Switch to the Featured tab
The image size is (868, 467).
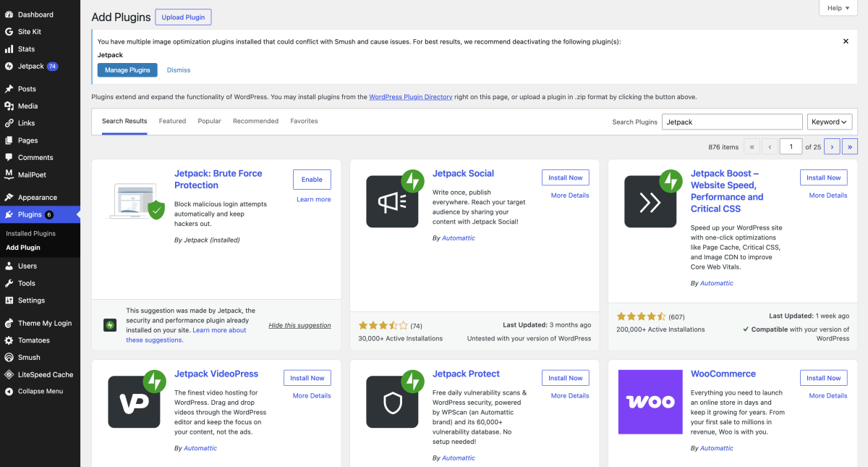coord(172,121)
